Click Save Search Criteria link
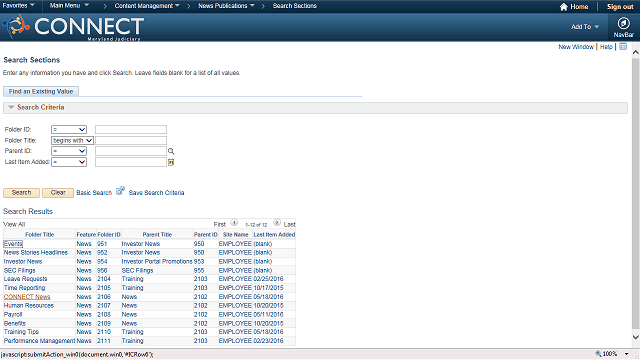The image size is (640, 360). 156,193
